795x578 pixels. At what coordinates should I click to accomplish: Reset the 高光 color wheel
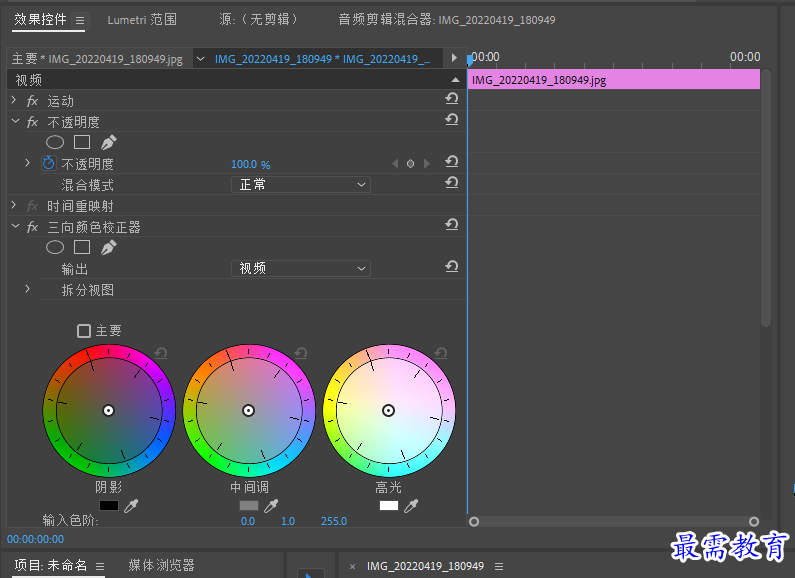click(x=441, y=352)
